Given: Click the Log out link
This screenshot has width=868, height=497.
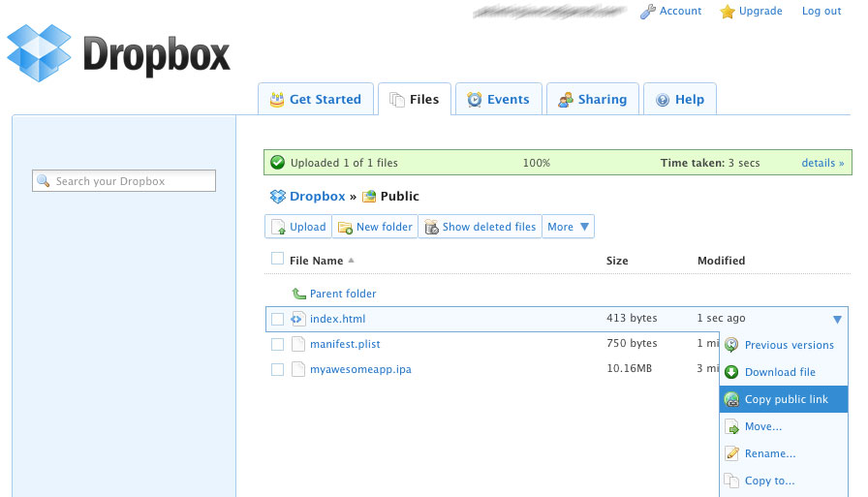Looking at the screenshot, I should [x=821, y=11].
